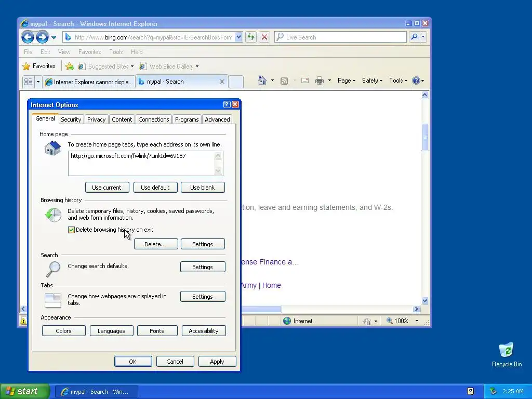Stop loading with the red X icon

coord(264,37)
